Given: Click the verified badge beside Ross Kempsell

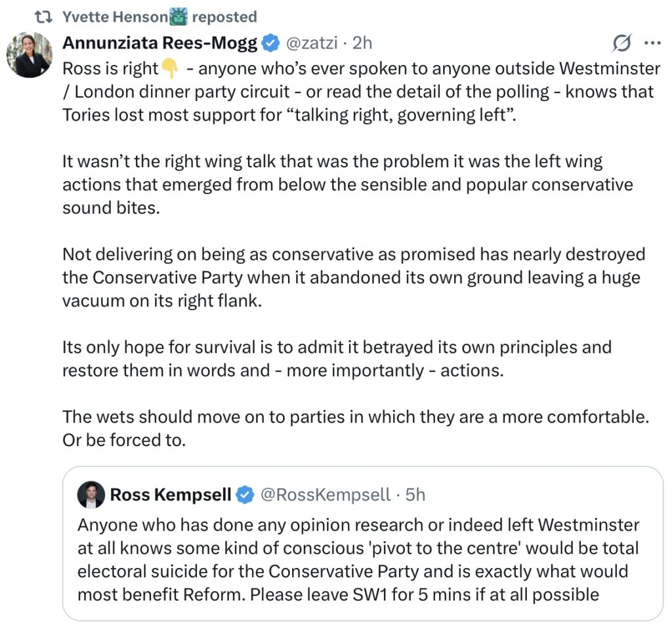Looking at the screenshot, I should point(245,495).
